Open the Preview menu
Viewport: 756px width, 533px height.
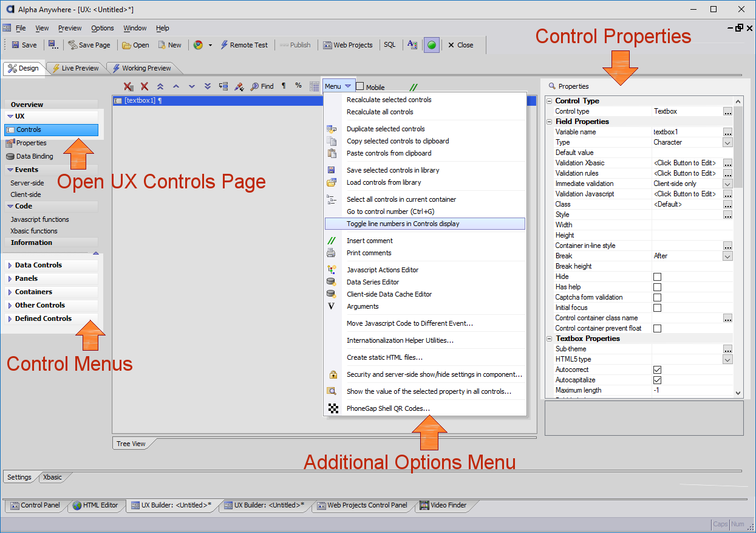click(70, 28)
